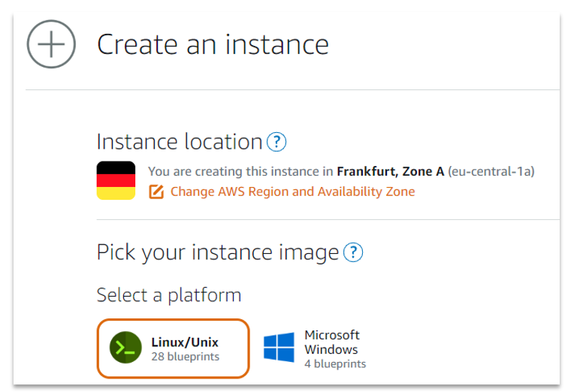The width and height of the screenshot is (574, 392).
Task: Click the Select a platform label
Action: pos(169,295)
